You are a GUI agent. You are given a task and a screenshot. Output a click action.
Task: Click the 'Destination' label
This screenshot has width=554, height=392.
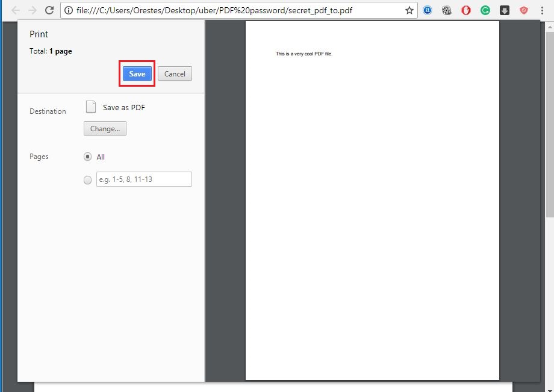48,111
